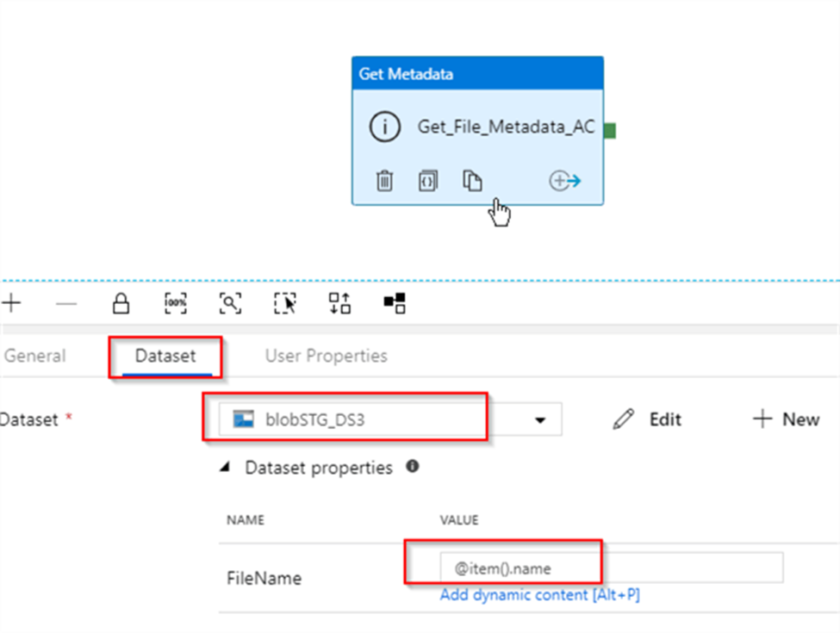The image size is (840, 633).
Task: Clone the Get_File_Metadata_AC activity
Action: [x=472, y=181]
